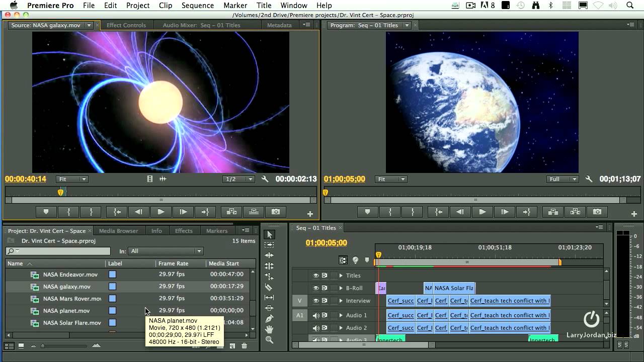The image size is (644, 362).
Task: Toggle eye visibility of B-Roll track
Action: pyautogui.click(x=316, y=288)
